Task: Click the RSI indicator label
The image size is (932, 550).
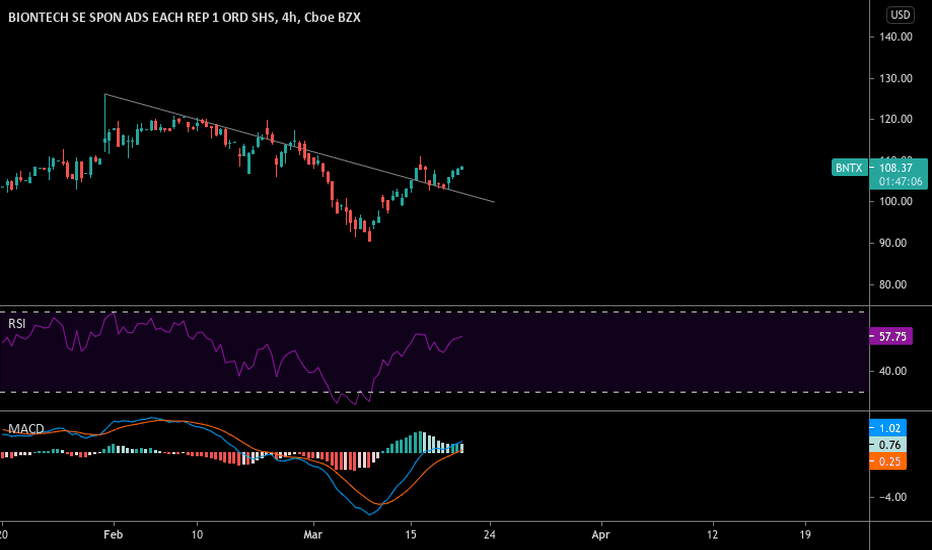Action: pyautogui.click(x=17, y=323)
